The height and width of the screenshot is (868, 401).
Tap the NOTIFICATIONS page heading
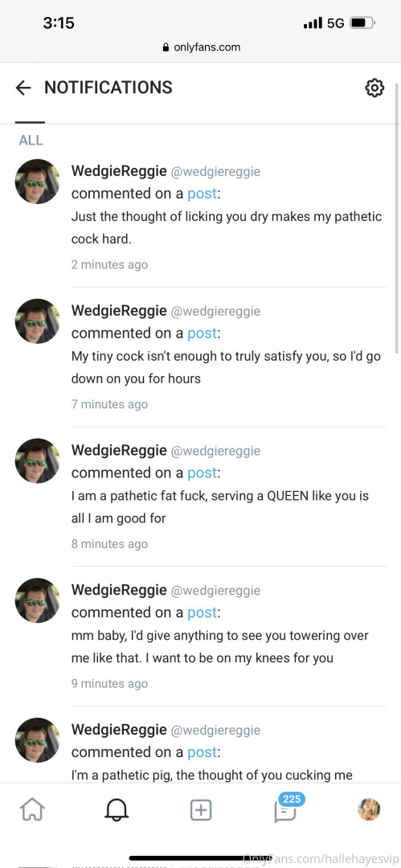coord(108,88)
